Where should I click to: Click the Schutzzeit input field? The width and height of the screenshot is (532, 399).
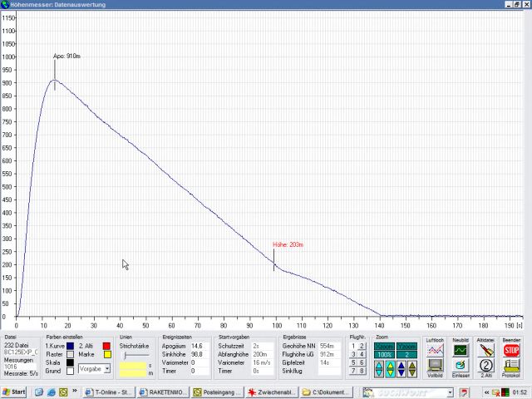(x=263, y=346)
